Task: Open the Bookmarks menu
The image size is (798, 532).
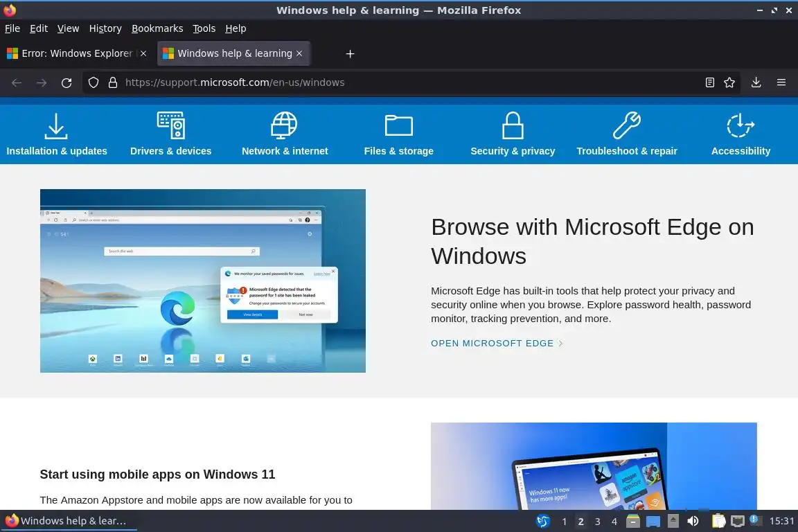Action: pyautogui.click(x=157, y=28)
